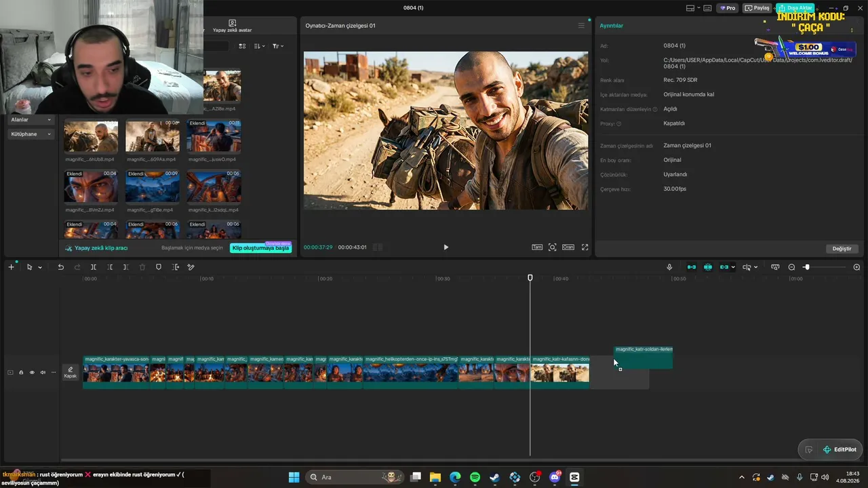Screen dimensions: 868x488
Task: Mute the main video track audio
Action: tap(43, 372)
